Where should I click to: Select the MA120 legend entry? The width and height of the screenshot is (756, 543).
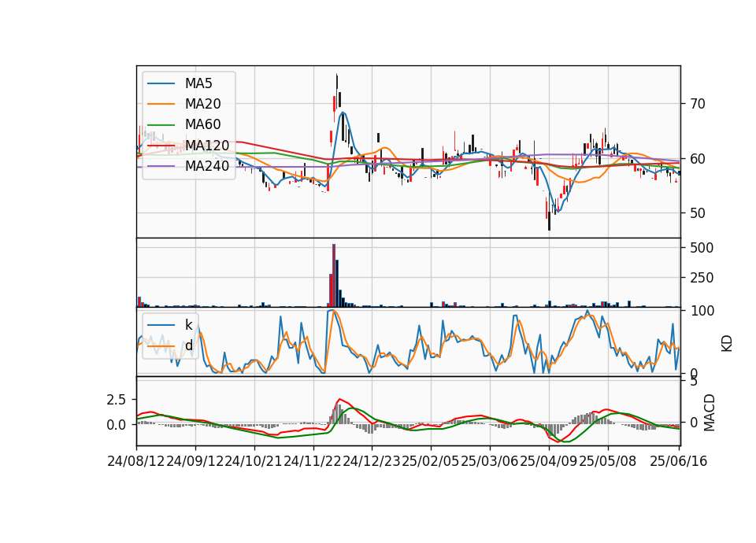207,146
